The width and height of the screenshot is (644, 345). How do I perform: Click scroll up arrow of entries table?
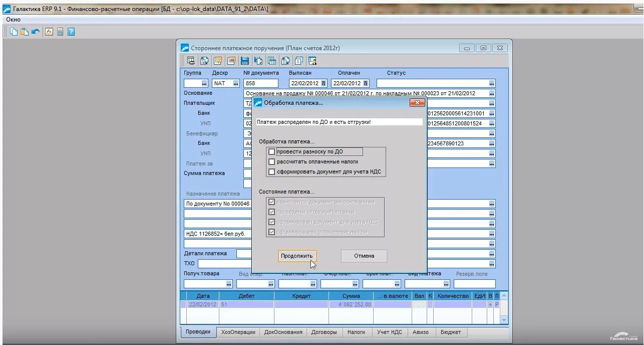[x=504, y=296]
